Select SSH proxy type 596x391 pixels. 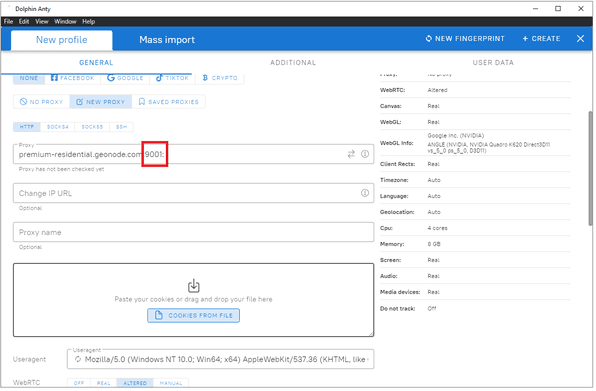[122, 127]
